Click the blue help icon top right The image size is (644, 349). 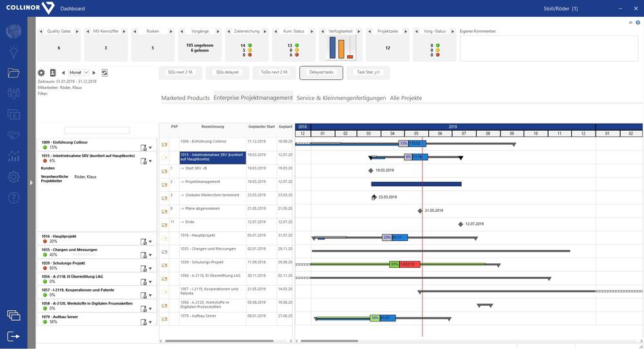point(638,23)
